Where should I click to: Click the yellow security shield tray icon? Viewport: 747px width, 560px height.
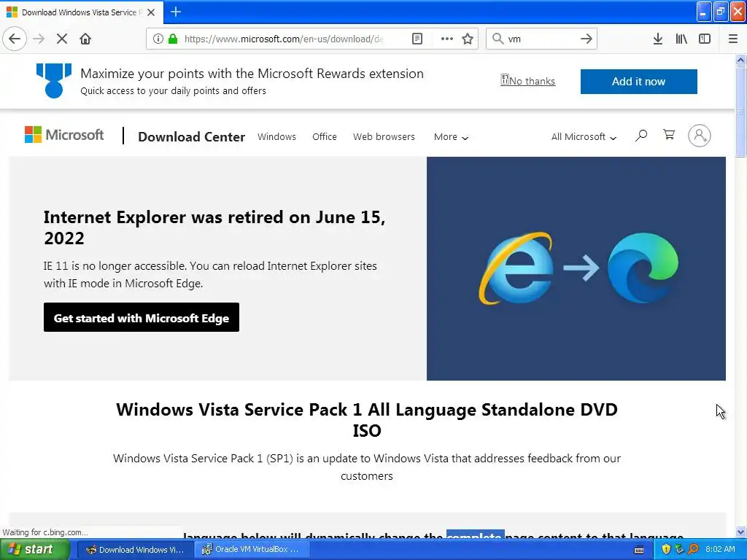coord(666,550)
